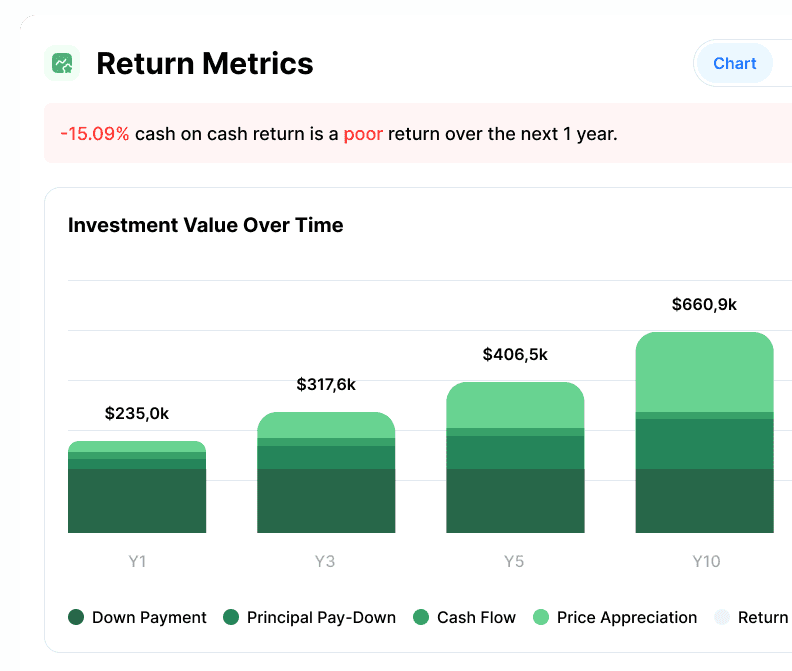Click the $406,5k value above Y5
792x671 pixels.
point(515,354)
